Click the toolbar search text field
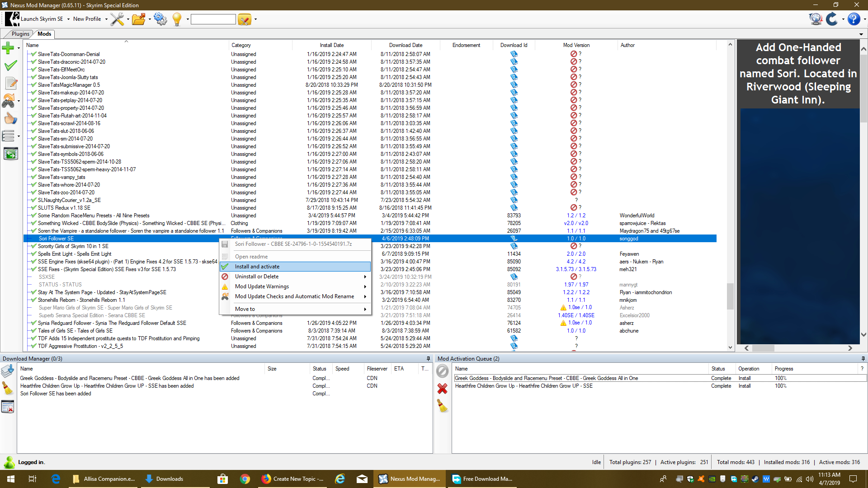The image size is (868, 488). 213,19
